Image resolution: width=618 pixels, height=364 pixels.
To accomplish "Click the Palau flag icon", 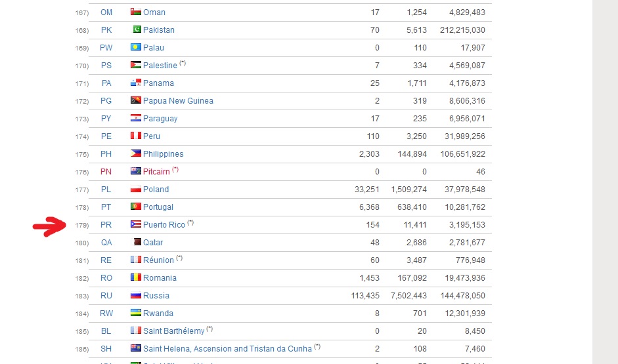I will (136, 48).
